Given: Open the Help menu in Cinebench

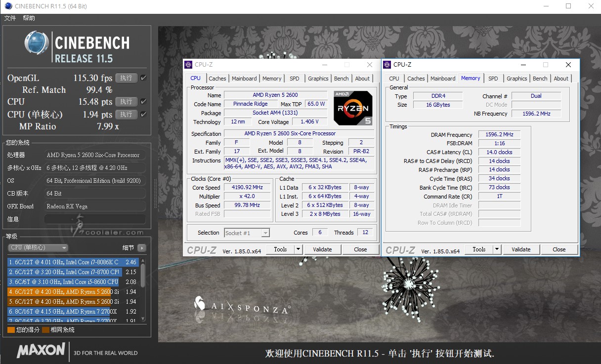Looking at the screenshot, I should pyautogui.click(x=29, y=18).
